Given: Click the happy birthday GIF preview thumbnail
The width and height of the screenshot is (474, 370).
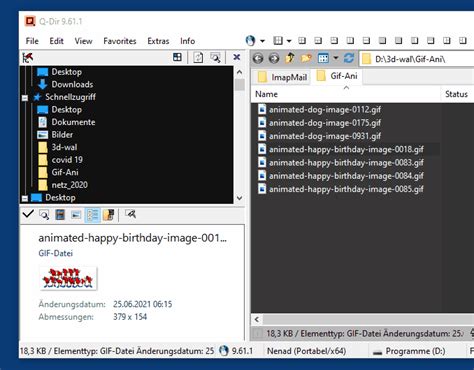Looking at the screenshot, I should (68, 278).
